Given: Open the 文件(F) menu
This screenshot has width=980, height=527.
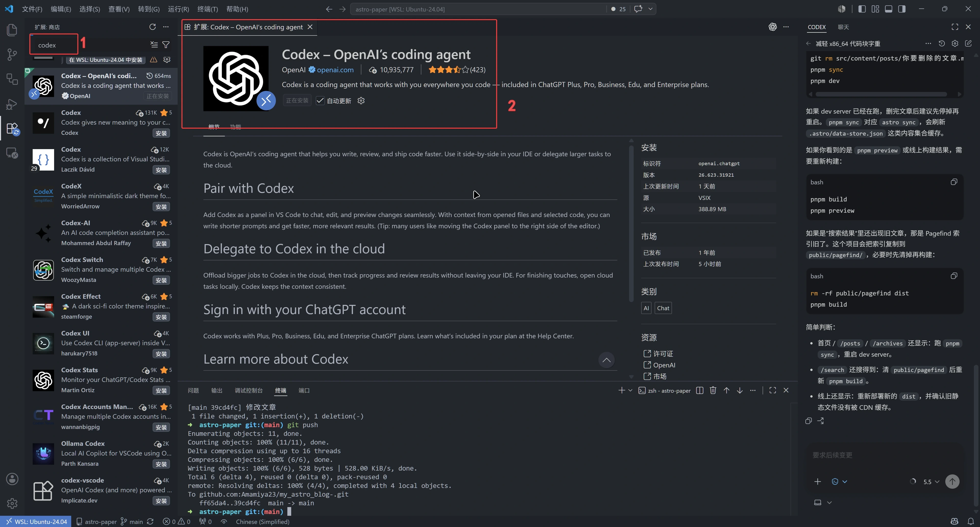Looking at the screenshot, I should [32, 9].
